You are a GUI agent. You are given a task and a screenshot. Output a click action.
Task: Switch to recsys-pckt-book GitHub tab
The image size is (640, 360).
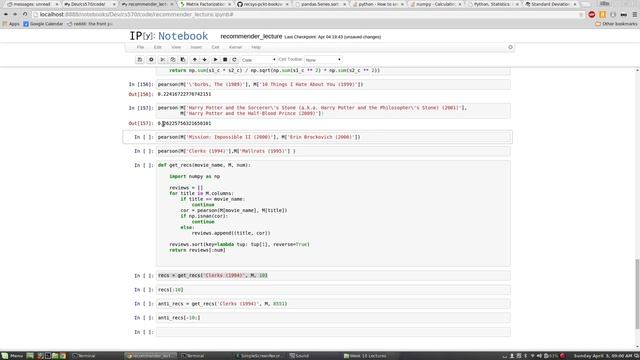click(263, 4)
